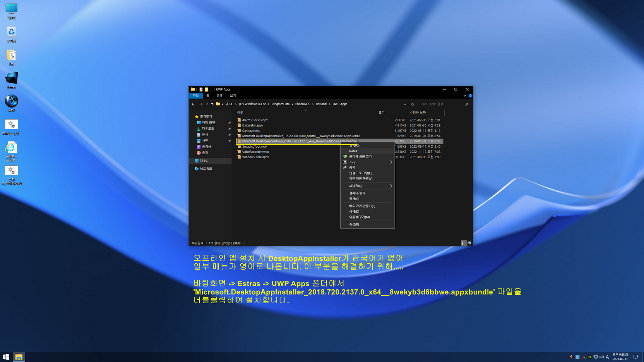This screenshot has height=362, width=644.
Task: Select the SnippingTool.msix file
Action: tap(254, 147)
